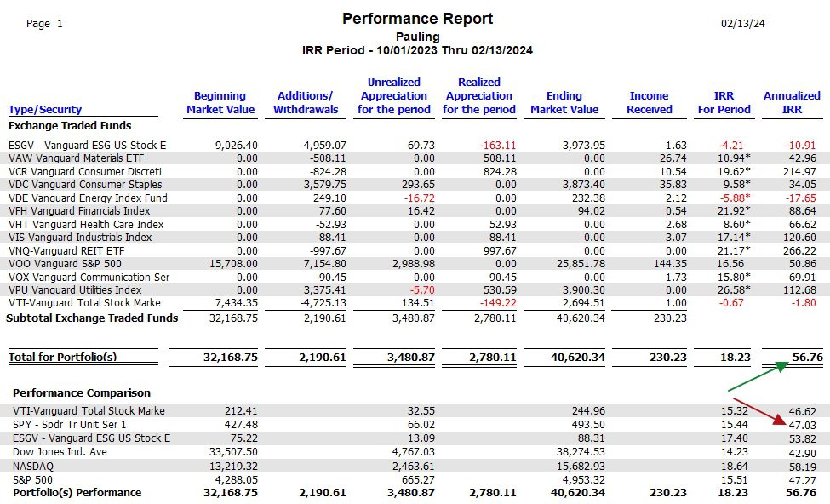Click the IRR Period date range line
The width and height of the screenshot is (830, 504).
(418, 50)
